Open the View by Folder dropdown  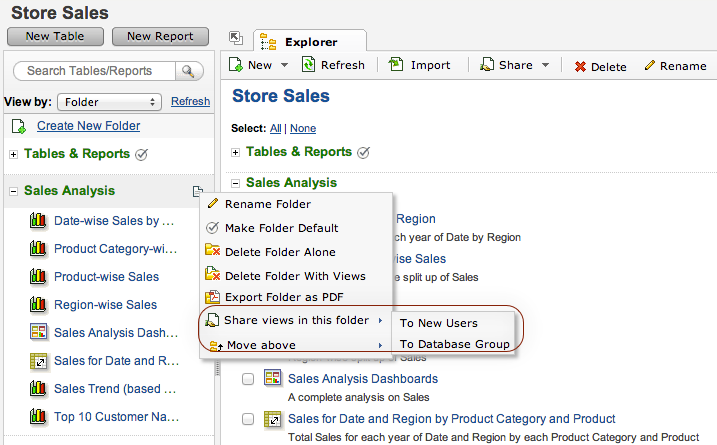pos(109,102)
